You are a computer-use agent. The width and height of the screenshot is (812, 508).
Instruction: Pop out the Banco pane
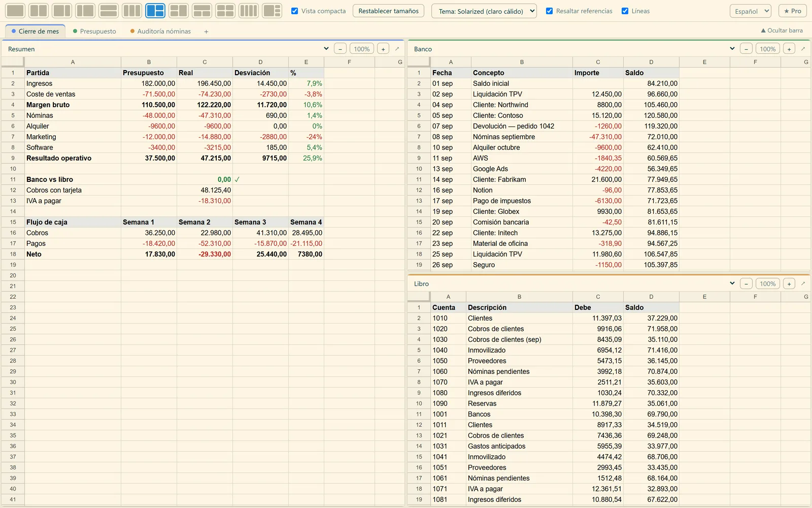pos(803,49)
